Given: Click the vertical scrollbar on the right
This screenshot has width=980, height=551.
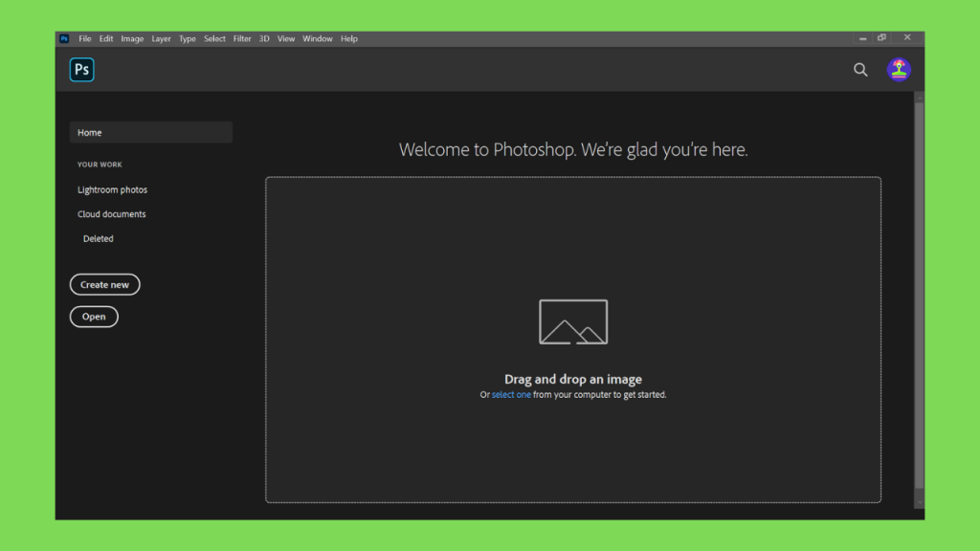Looking at the screenshot, I should tap(920, 295).
